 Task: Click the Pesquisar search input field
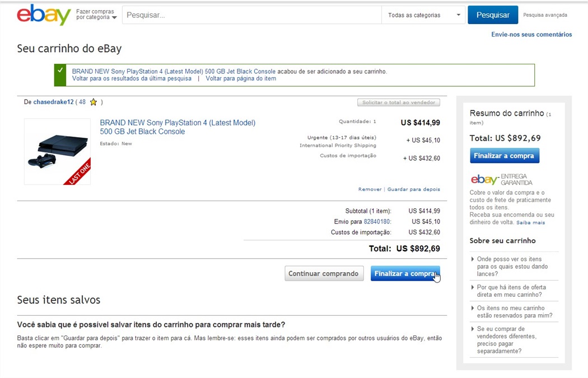click(x=252, y=15)
